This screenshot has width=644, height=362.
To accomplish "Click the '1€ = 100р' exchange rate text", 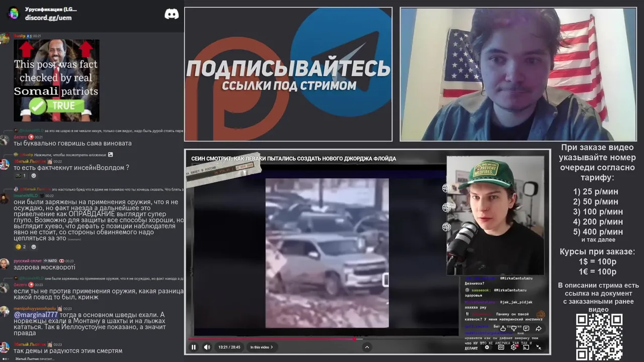I will pos(598,271).
